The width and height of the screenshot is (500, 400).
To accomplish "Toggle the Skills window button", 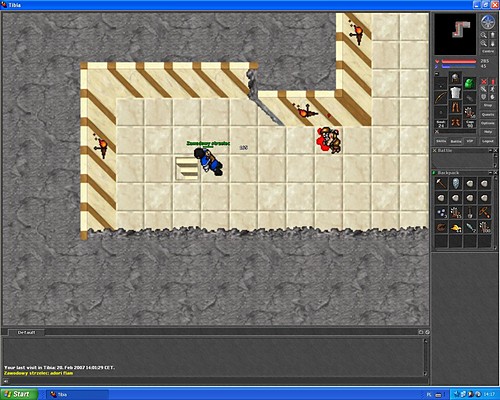I will click(x=441, y=141).
